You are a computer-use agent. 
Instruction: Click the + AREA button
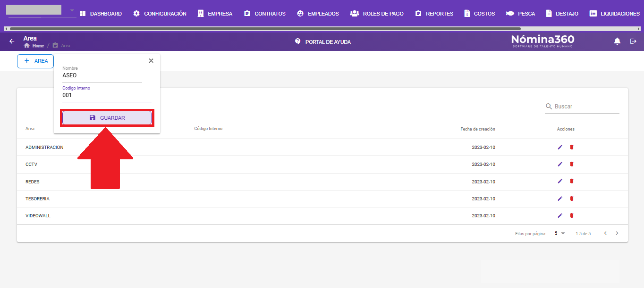tap(35, 61)
